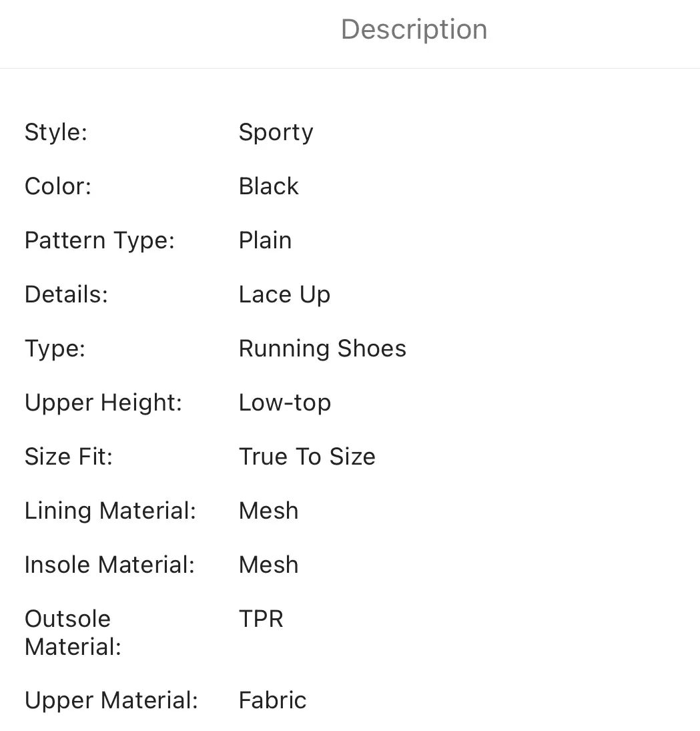Select the Color label
Viewport: 700px width, 731px height.
pos(58,186)
